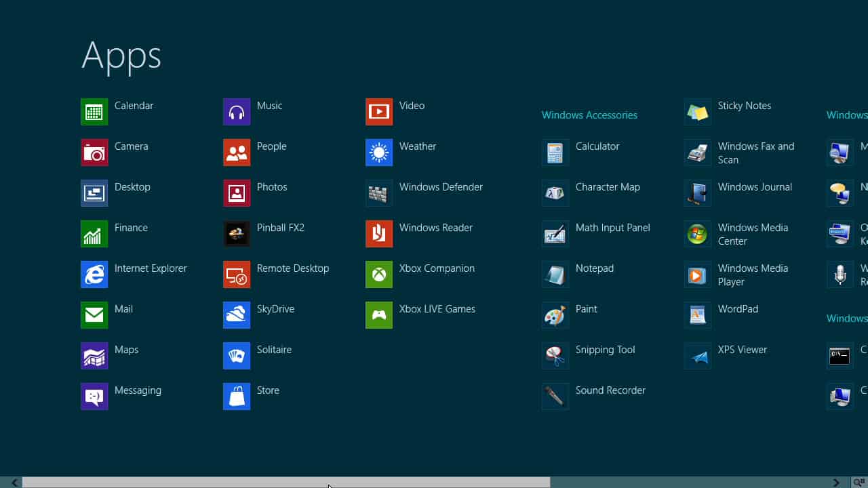The image size is (868, 488).
Task: Open the XPS Viewer icon
Action: click(x=698, y=356)
